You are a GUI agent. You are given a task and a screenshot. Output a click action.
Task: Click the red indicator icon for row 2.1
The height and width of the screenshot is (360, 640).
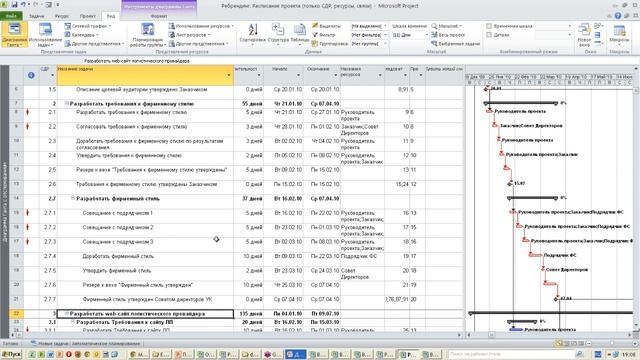27,112
